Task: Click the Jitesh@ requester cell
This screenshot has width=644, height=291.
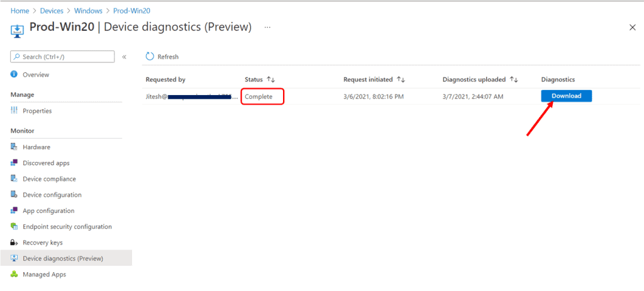Action: click(192, 97)
